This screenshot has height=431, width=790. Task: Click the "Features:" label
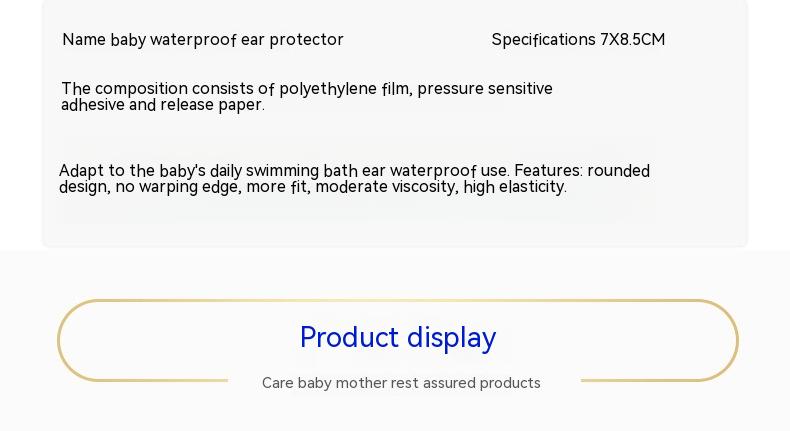coord(548,171)
